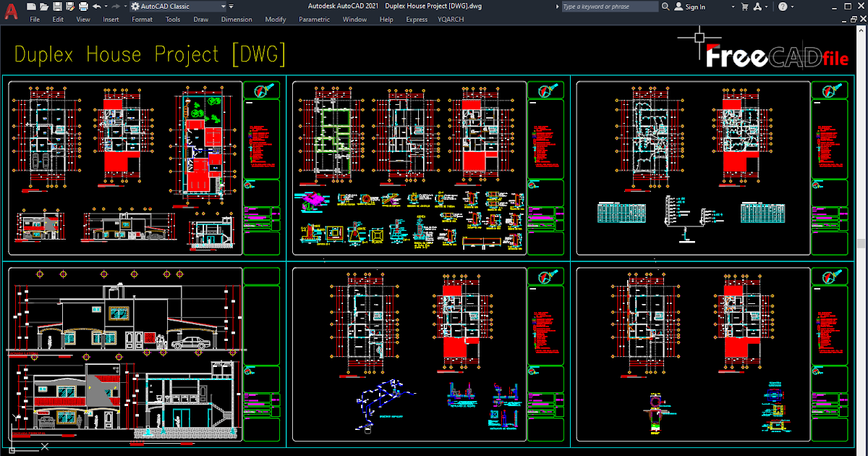Undo the last action
Viewport: 868px width, 456px height.
click(x=97, y=7)
